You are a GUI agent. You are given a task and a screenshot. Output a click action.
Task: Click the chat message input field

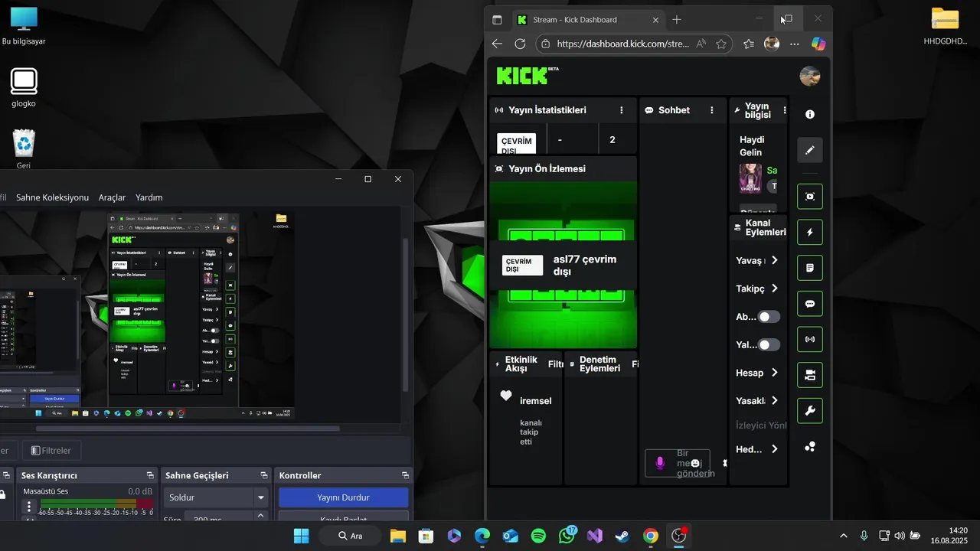(x=678, y=463)
